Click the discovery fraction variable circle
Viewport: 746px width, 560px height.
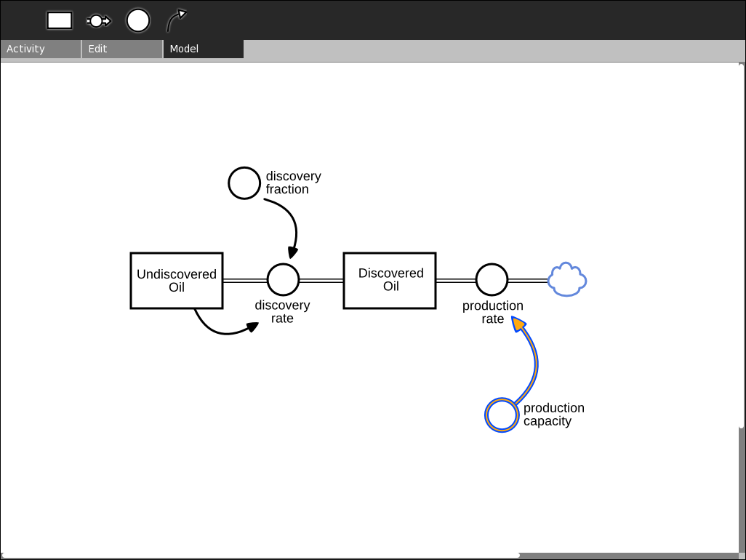tap(244, 183)
